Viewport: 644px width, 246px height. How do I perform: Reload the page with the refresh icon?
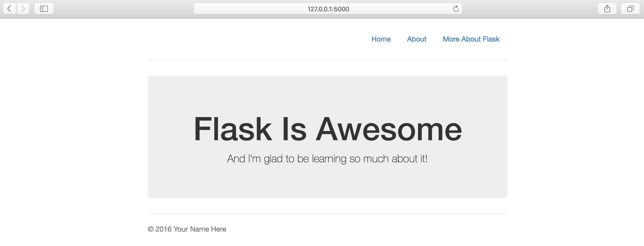coord(456,9)
